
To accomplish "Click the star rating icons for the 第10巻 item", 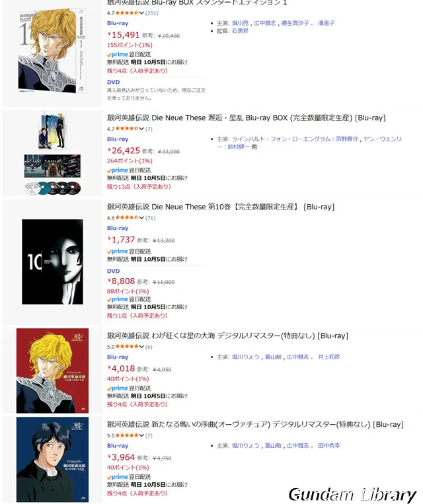I will point(127,218).
